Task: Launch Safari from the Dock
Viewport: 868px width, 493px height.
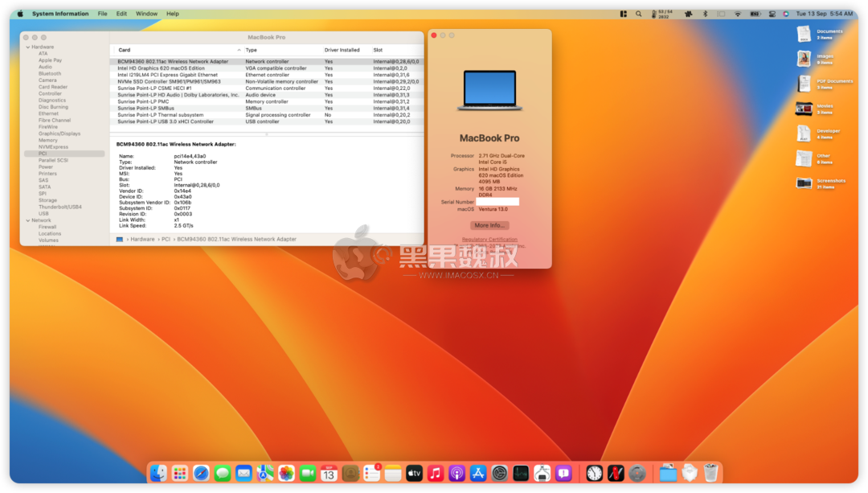Action: tap(201, 473)
